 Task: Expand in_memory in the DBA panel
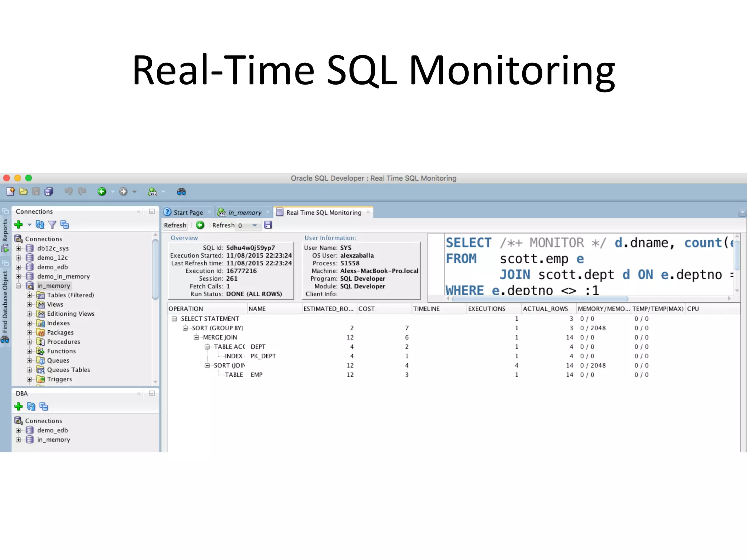(18, 440)
